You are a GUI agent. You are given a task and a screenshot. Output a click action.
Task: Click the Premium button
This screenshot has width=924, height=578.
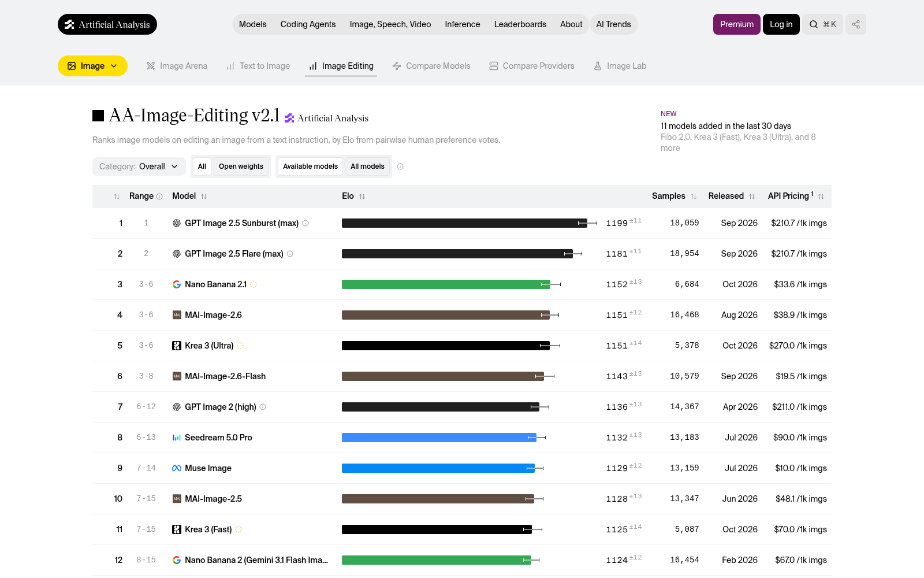[737, 24]
